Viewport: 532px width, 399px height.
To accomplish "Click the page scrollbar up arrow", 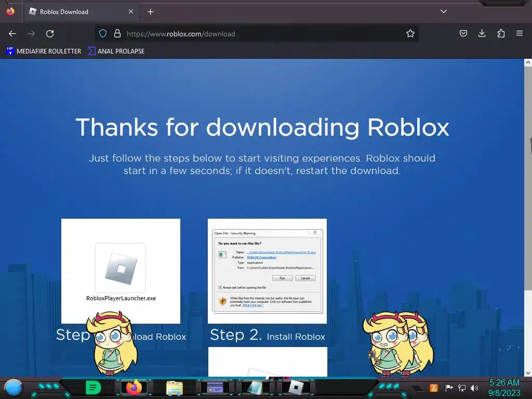I will coord(528,62).
